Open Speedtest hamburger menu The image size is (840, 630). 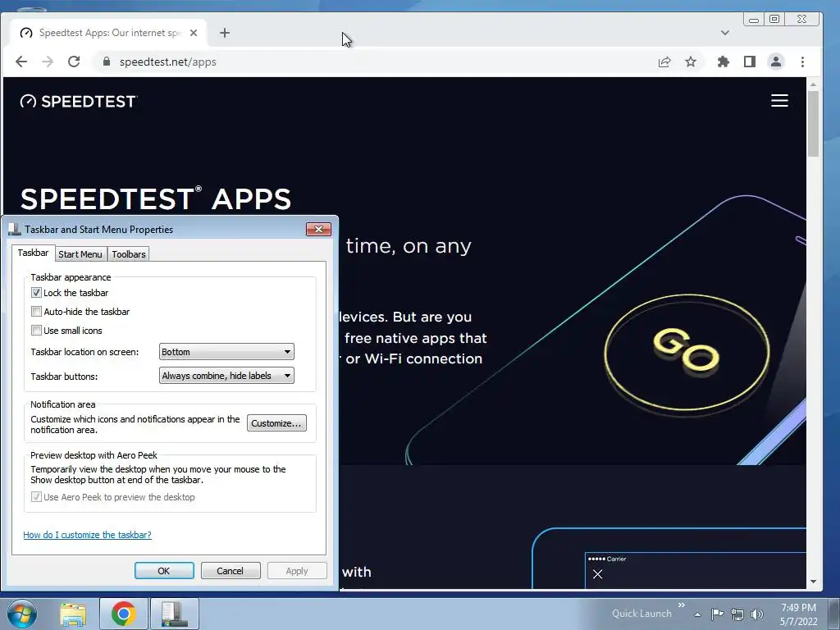point(779,101)
